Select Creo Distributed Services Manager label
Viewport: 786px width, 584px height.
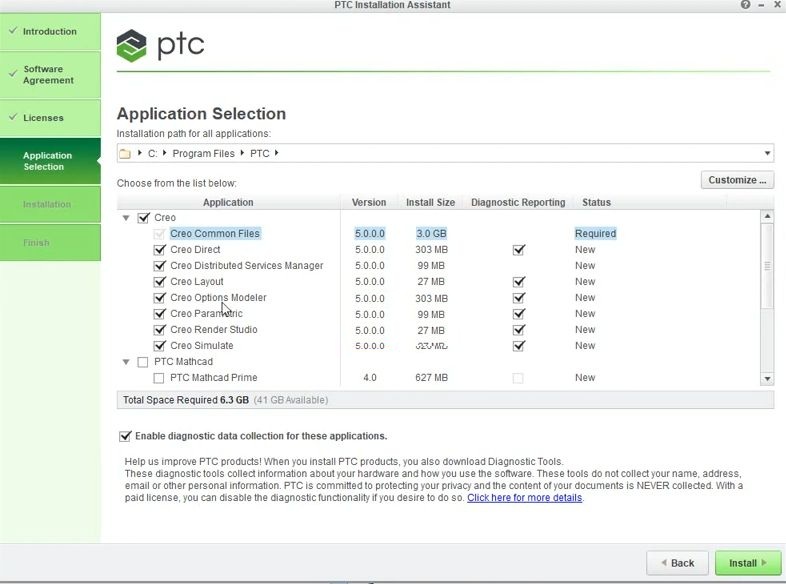coord(247,266)
